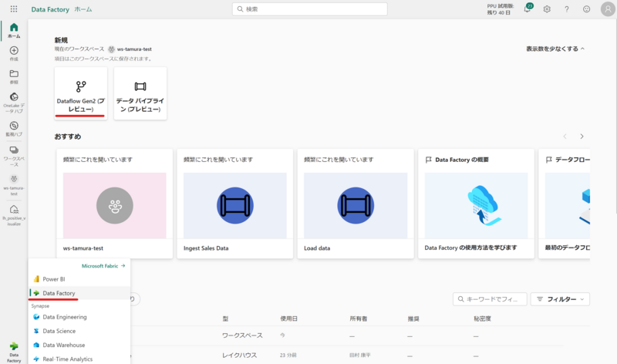Click the ホーム breadcrumb in header
Screen dimensions: 617x364
pos(83,9)
